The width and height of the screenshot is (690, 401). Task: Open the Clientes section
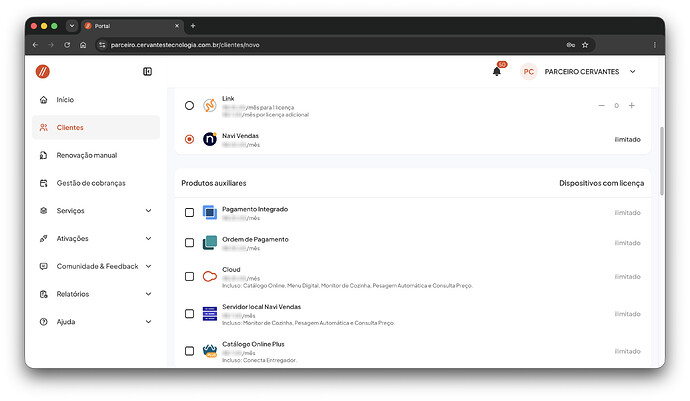[x=96, y=128]
